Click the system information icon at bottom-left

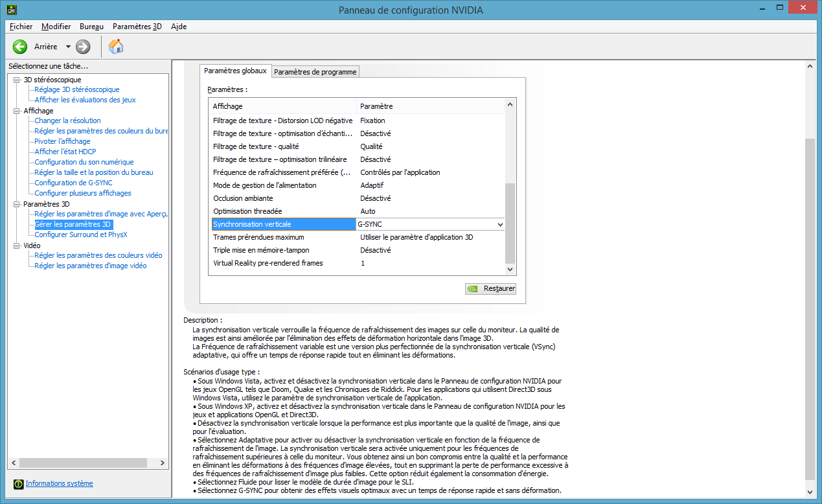click(18, 484)
